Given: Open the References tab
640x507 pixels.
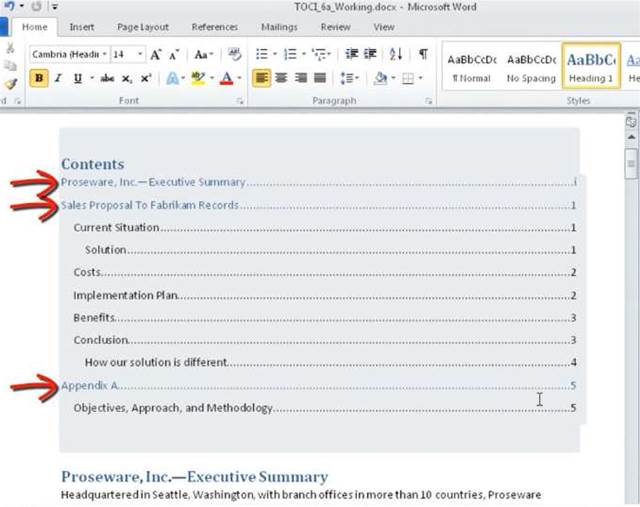Looking at the screenshot, I should [215, 27].
